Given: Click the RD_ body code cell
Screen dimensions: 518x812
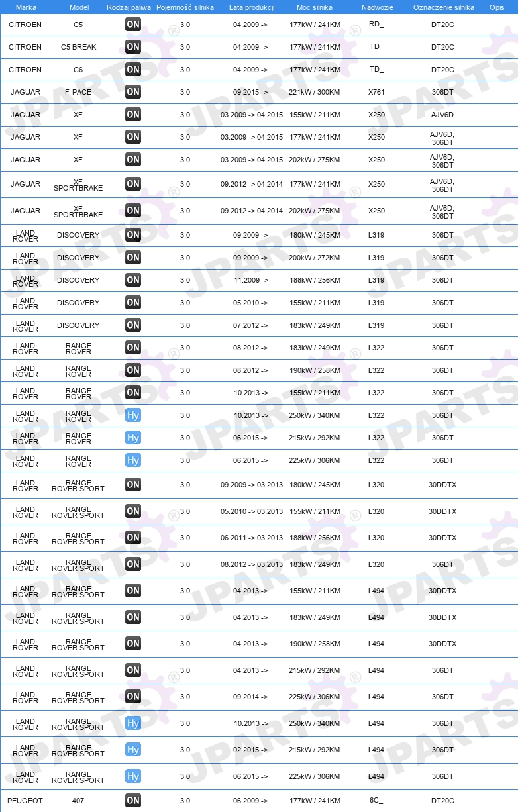Looking at the screenshot, I should pyautogui.click(x=376, y=25).
